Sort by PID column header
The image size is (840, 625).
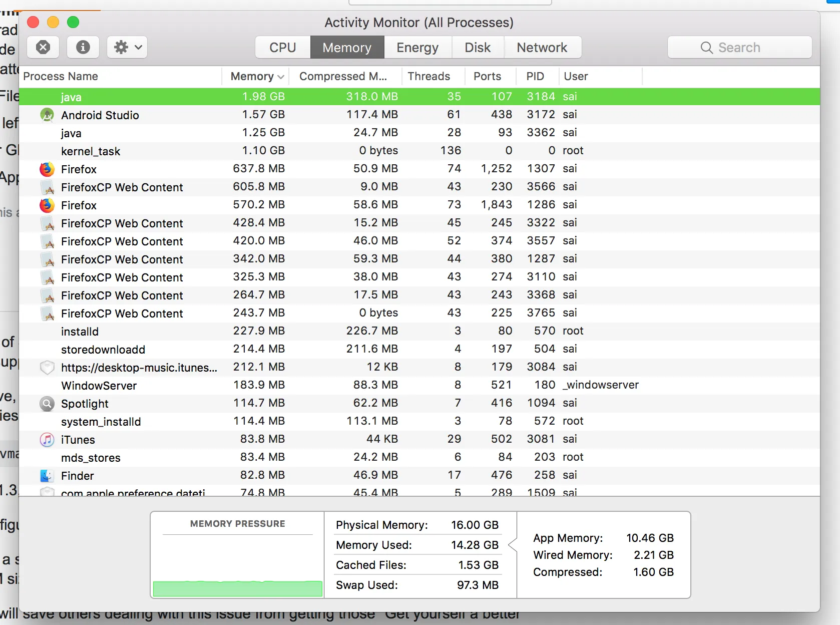coord(538,76)
